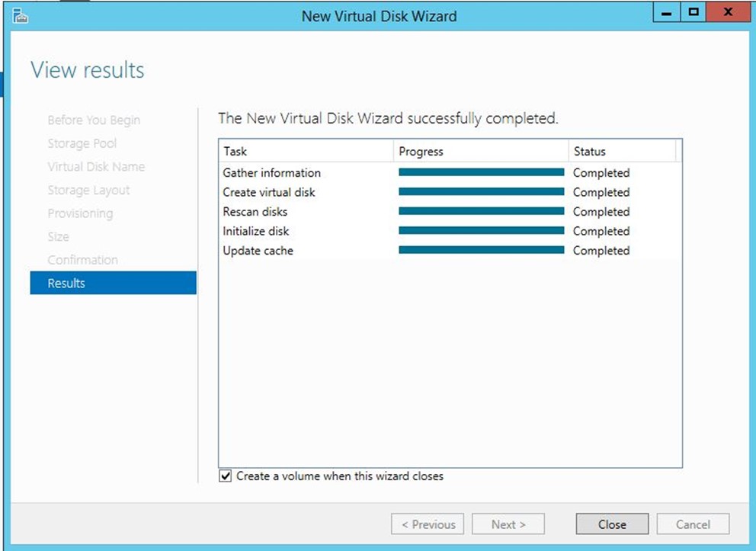The height and width of the screenshot is (551, 756).
Task: Click the 'Update cache' task row
Action: point(450,251)
